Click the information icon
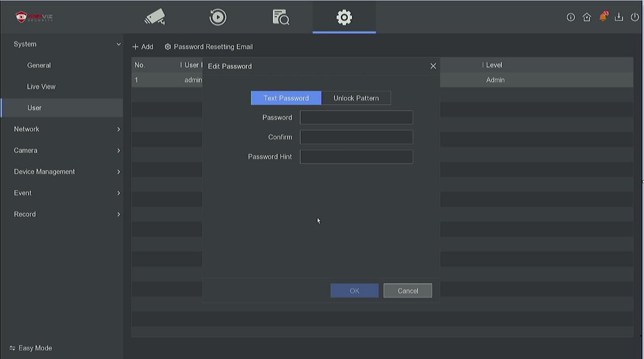The width and height of the screenshot is (644, 359). 571,17
